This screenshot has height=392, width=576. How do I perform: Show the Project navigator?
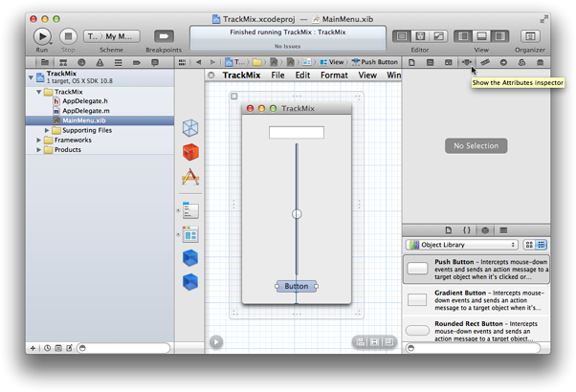(x=45, y=62)
